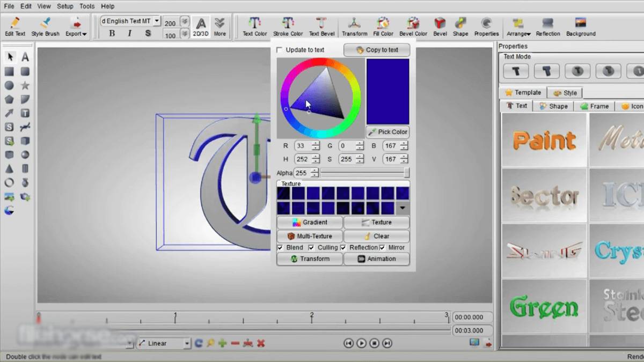
Task: Toggle the 2D/3D mode button
Action: pos(201,27)
